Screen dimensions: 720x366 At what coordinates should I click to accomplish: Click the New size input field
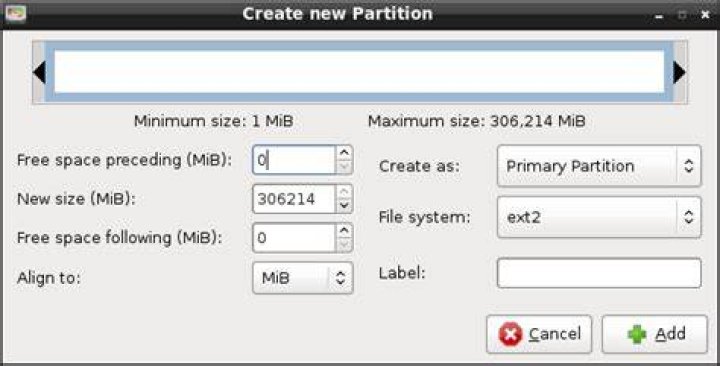[x=294, y=199]
